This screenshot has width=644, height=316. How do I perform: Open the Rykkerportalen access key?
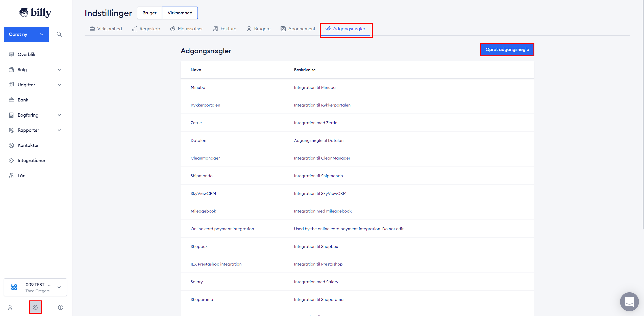[205, 105]
